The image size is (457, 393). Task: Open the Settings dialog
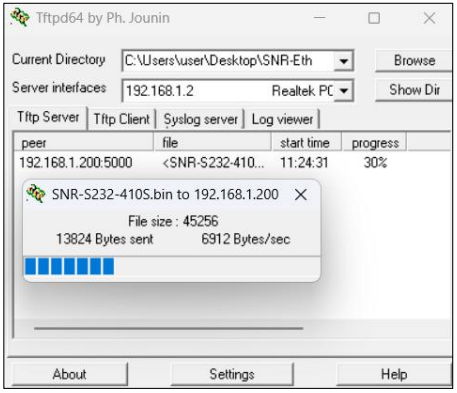click(232, 374)
